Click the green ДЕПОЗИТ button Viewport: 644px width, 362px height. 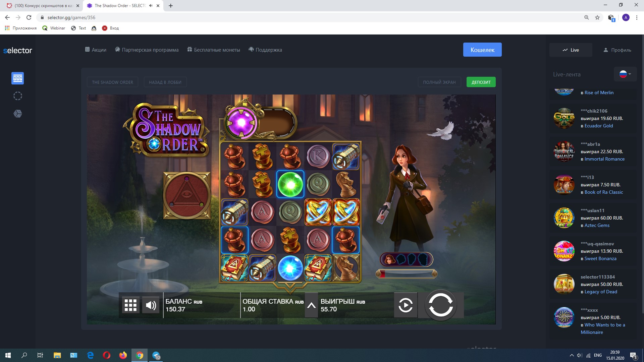(481, 82)
